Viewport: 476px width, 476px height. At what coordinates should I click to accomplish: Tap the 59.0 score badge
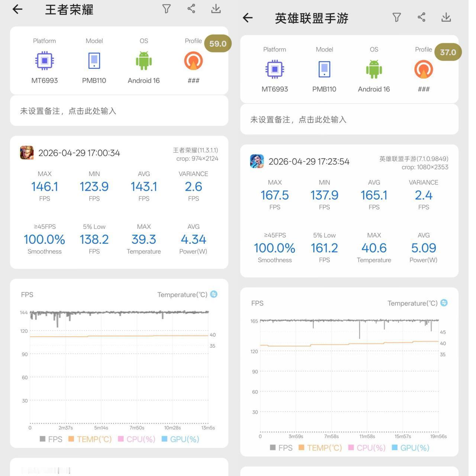tap(218, 44)
